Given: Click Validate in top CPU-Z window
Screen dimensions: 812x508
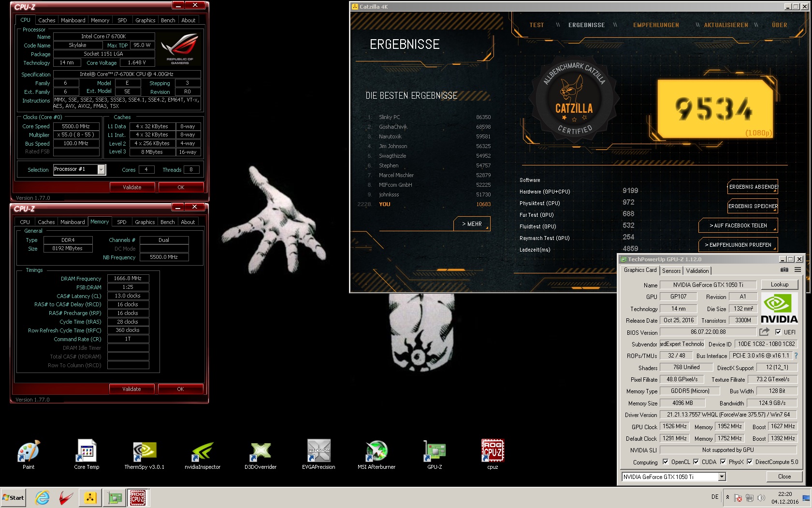Looking at the screenshot, I should [132, 187].
